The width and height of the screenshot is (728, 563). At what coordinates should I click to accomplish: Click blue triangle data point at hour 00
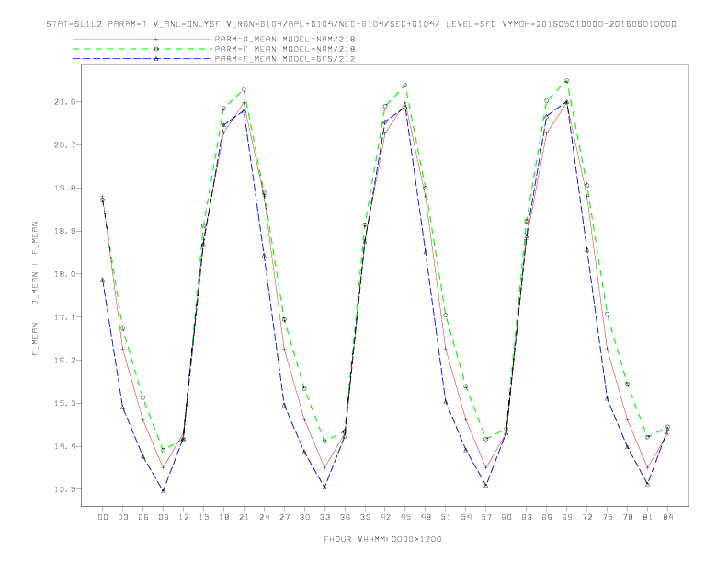[103, 280]
